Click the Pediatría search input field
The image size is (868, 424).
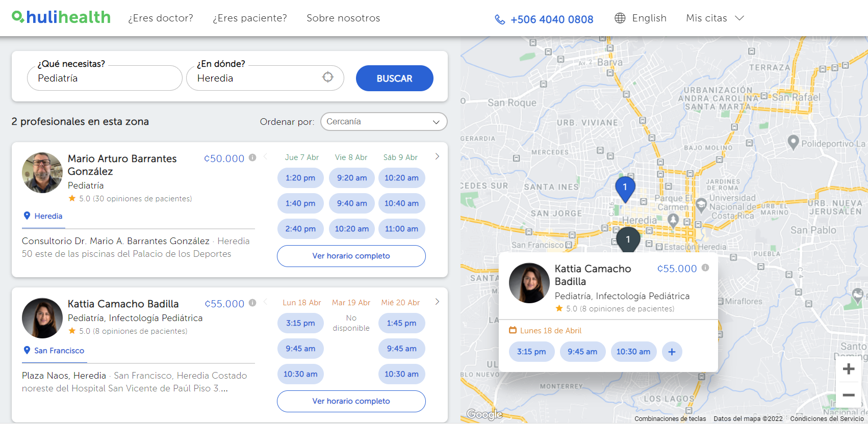tap(105, 78)
